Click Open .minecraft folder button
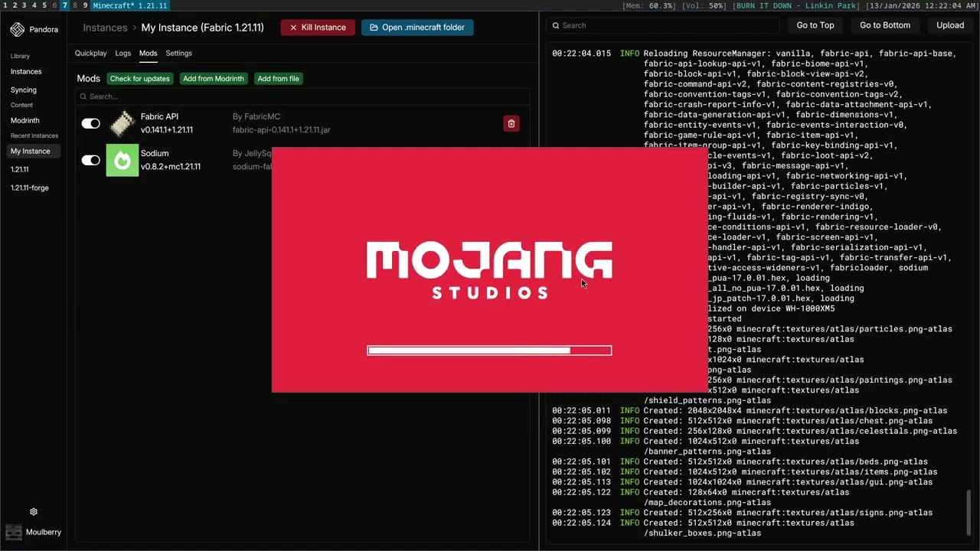The image size is (980, 551). point(417,28)
